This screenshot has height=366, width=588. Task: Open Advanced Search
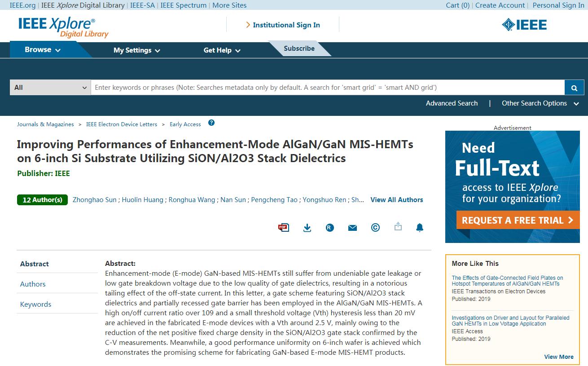coord(452,103)
